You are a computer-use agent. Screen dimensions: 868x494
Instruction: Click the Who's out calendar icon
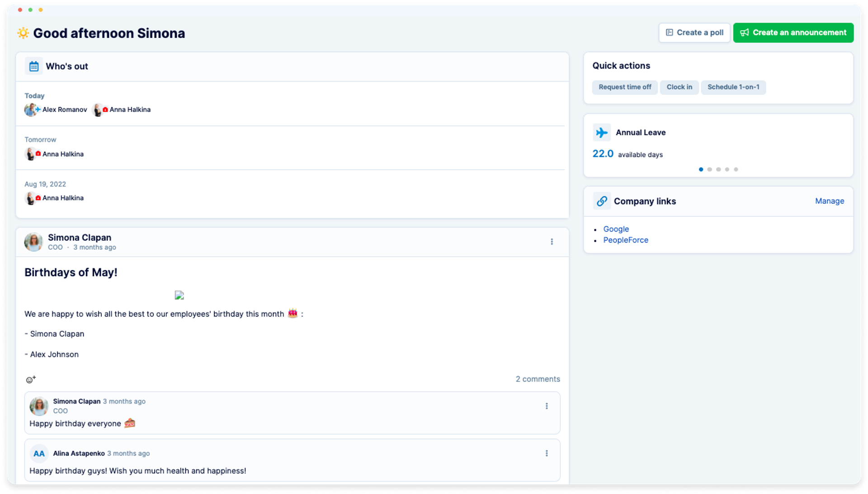(34, 66)
